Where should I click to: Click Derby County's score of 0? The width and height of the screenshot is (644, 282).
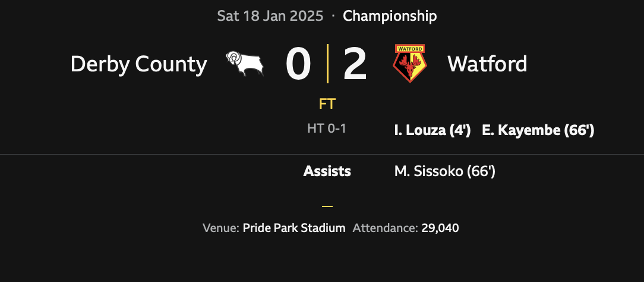point(298,64)
